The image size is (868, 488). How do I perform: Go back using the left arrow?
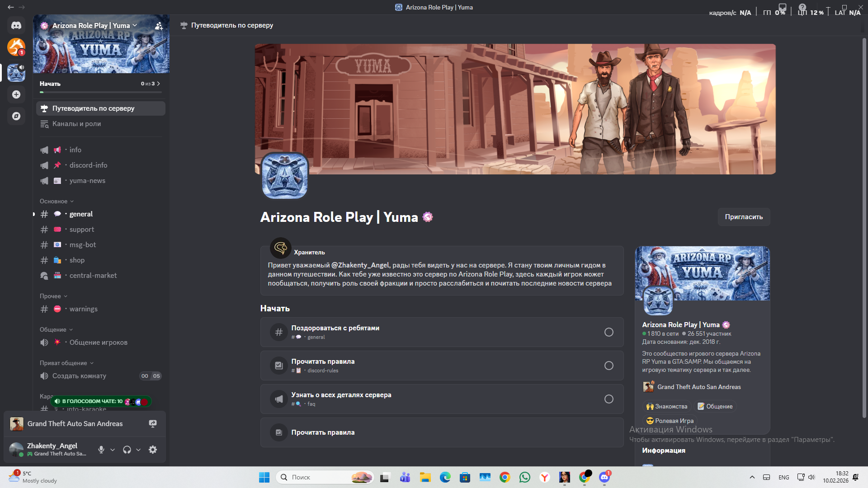pos(11,7)
